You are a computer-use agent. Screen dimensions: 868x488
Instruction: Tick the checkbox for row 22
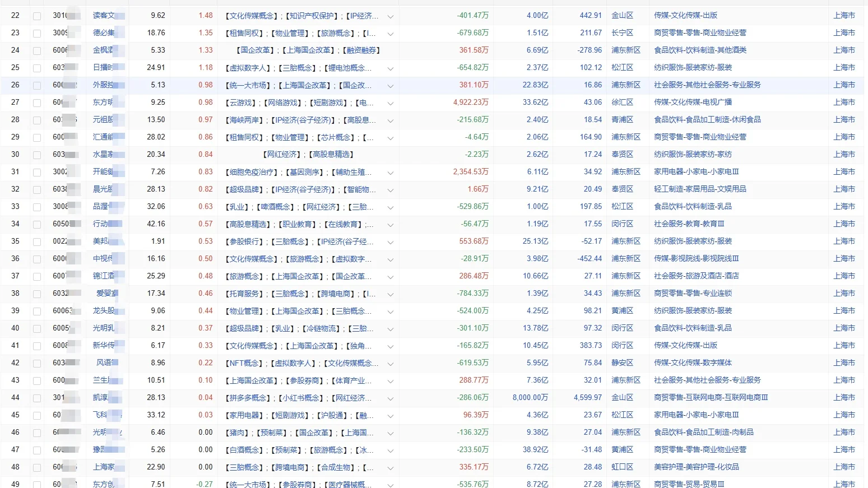37,16
